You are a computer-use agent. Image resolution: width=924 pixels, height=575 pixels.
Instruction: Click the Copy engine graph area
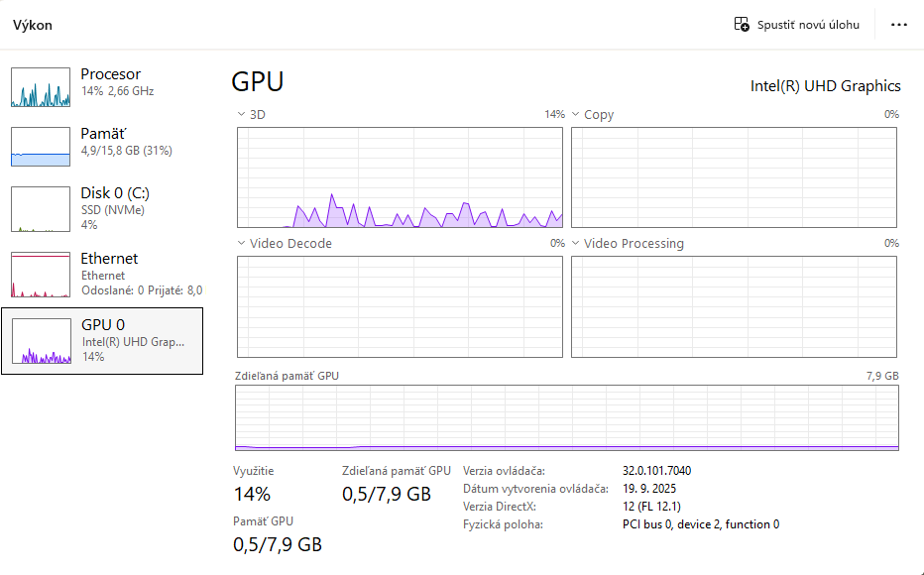(x=734, y=177)
